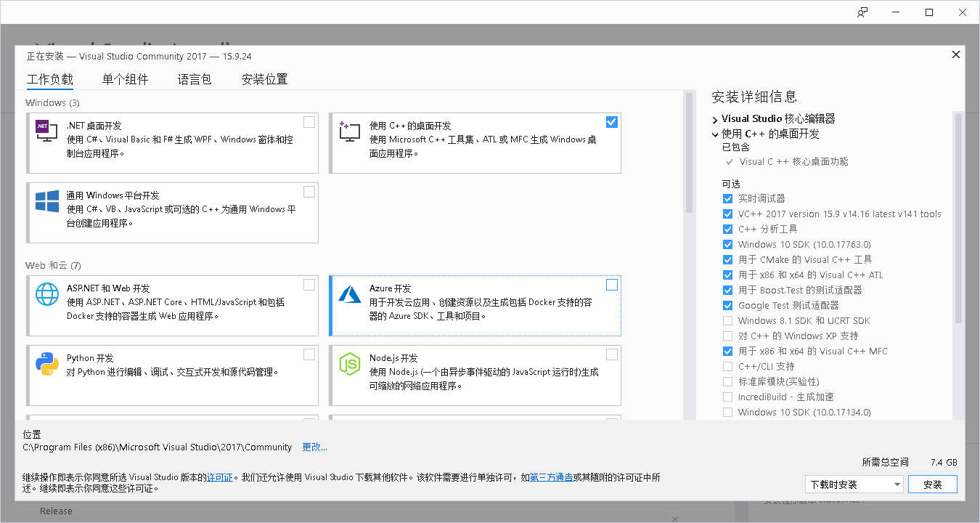Uncheck Windows 10 SDK (10.0.17763.0)

727,244
